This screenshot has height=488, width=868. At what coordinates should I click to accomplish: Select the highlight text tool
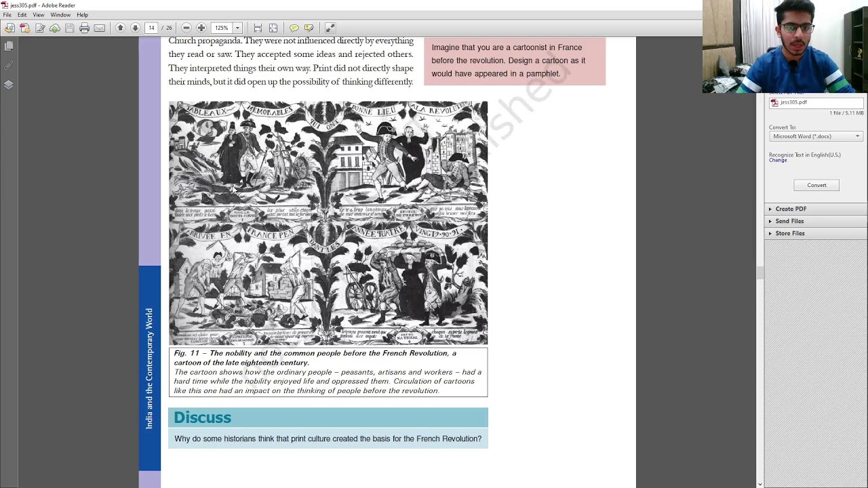coord(309,28)
